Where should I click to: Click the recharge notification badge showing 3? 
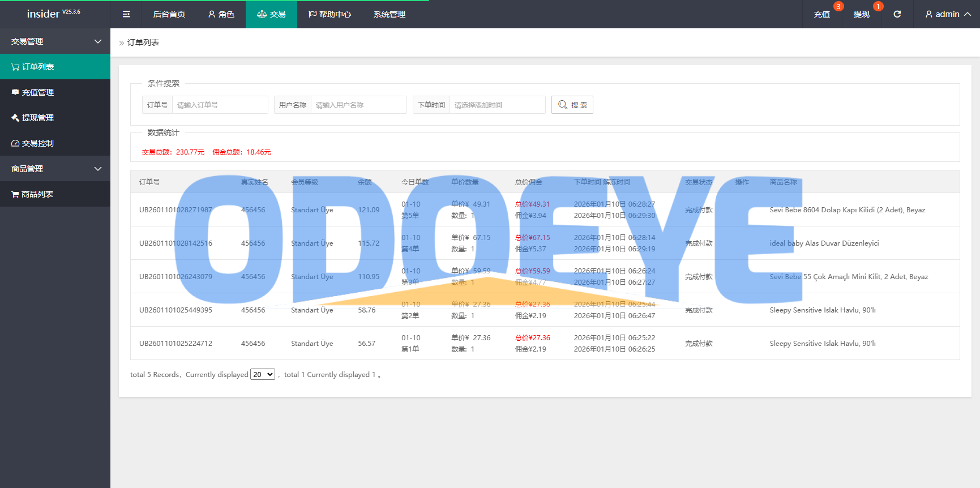click(x=838, y=6)
